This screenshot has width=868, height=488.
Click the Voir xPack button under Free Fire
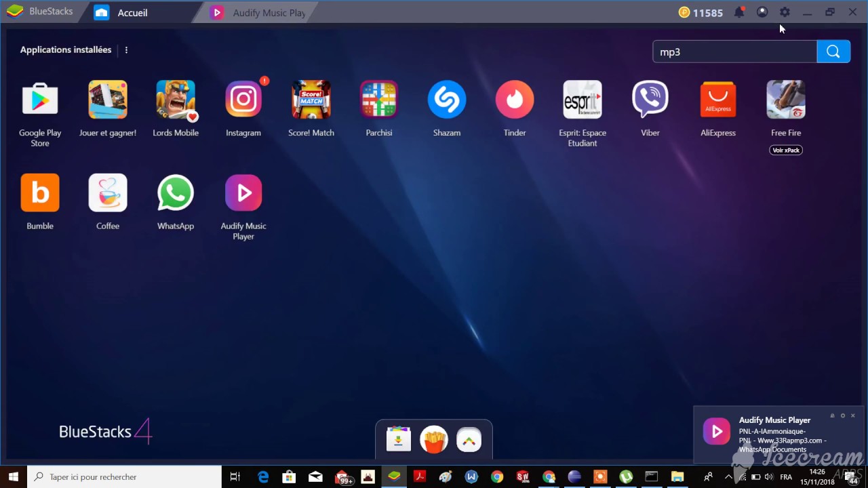786,150
